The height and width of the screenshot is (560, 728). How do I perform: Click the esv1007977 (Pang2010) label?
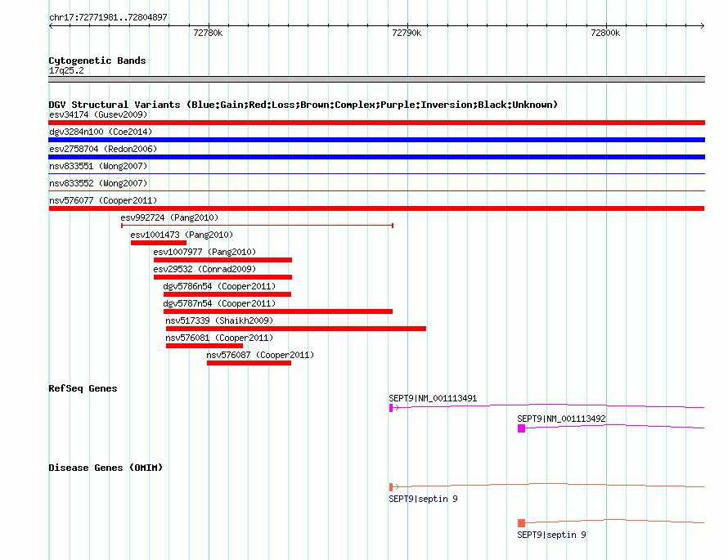pos(204,252)
